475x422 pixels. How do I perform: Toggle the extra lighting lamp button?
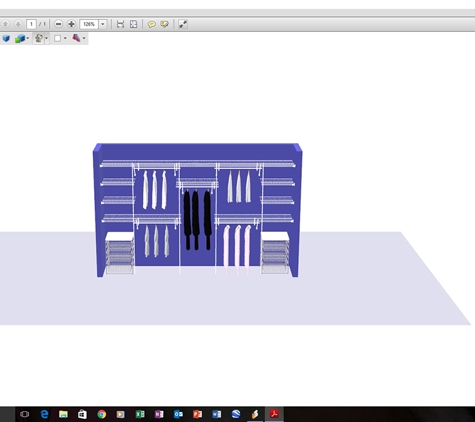[x=39, y=38]
